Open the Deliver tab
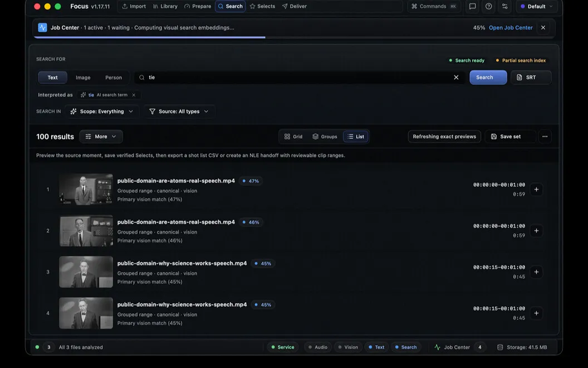Image resolution: width=588 pixels, height=368 pixels. [295, 6]
